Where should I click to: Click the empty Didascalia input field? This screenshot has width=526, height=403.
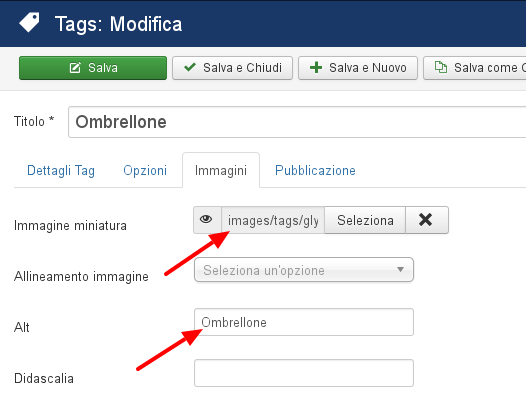[x=304, y=373]
